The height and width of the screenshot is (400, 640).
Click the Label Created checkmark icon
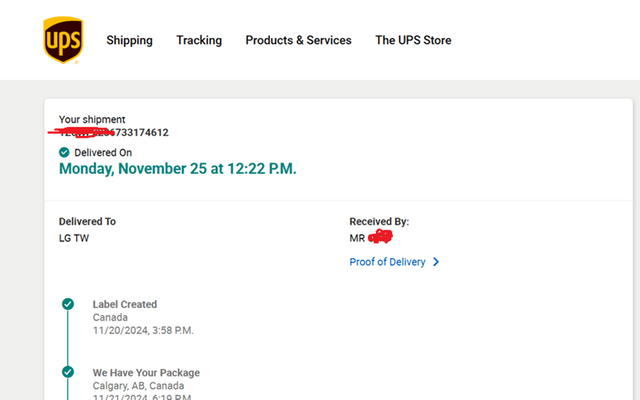pos(68,304)
